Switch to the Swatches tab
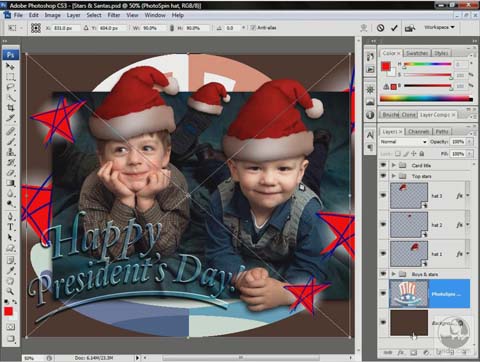 (417, 53)
